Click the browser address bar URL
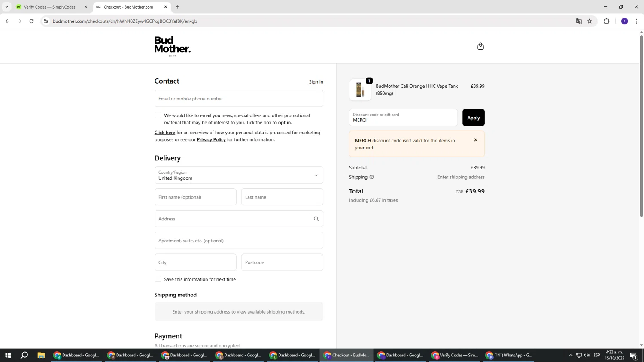 (125, 21)
